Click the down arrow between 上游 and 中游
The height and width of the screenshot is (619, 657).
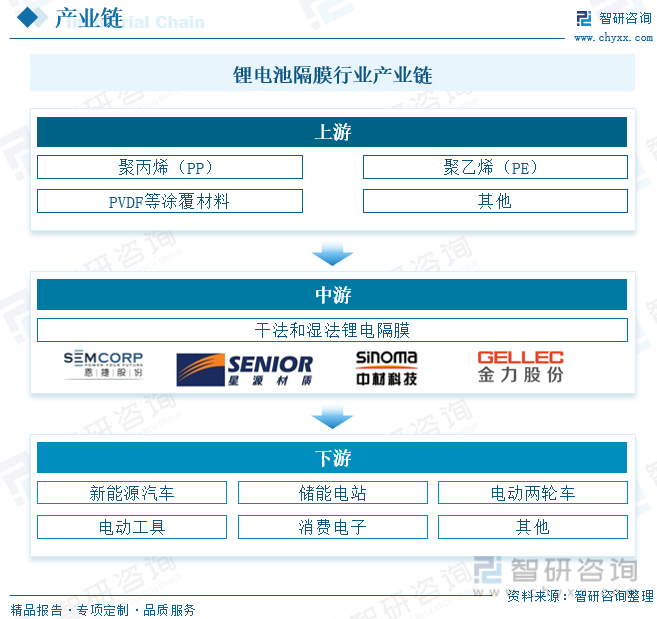[332, 254]
